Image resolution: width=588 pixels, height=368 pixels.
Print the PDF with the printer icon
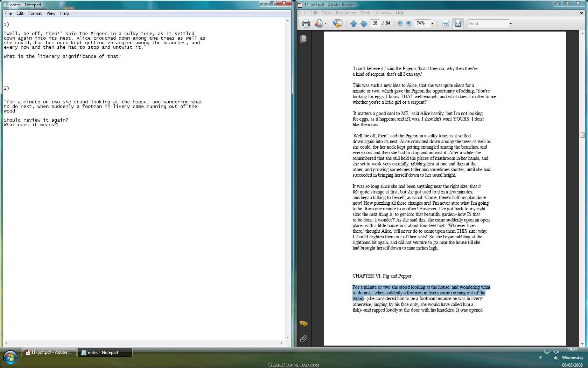click(306, 23)
